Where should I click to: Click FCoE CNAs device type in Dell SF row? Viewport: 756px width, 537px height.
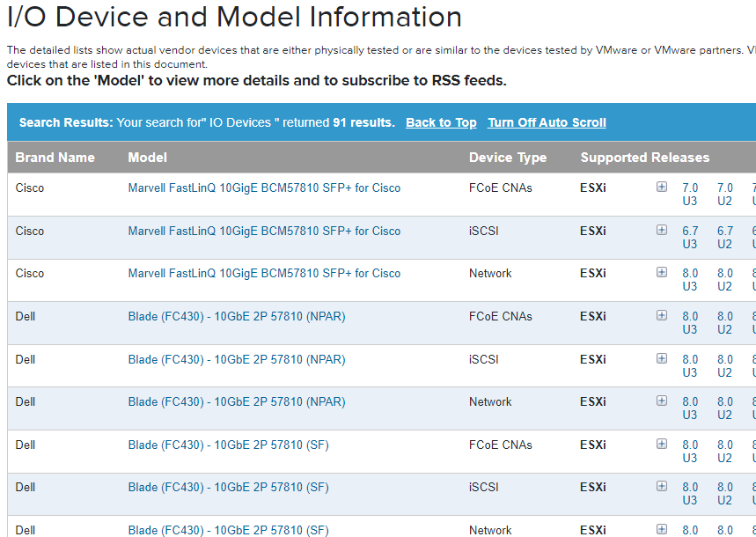pyautogui.click(x=501, y=445)
